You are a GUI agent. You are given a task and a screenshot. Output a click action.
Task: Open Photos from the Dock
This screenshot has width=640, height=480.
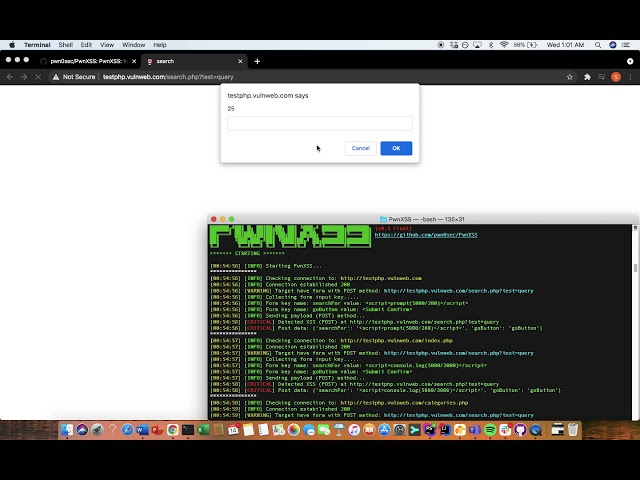(x=293, y=430)
